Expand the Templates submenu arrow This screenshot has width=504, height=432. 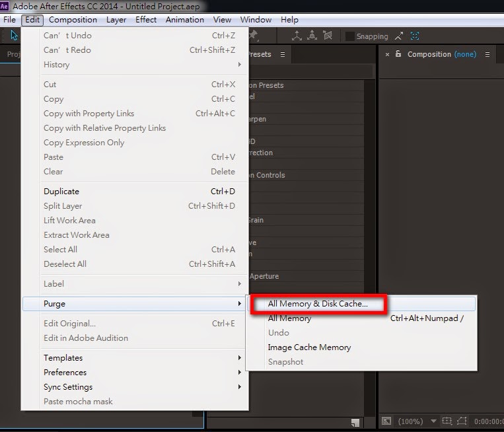pyautogui.click(x=240, y=358)
